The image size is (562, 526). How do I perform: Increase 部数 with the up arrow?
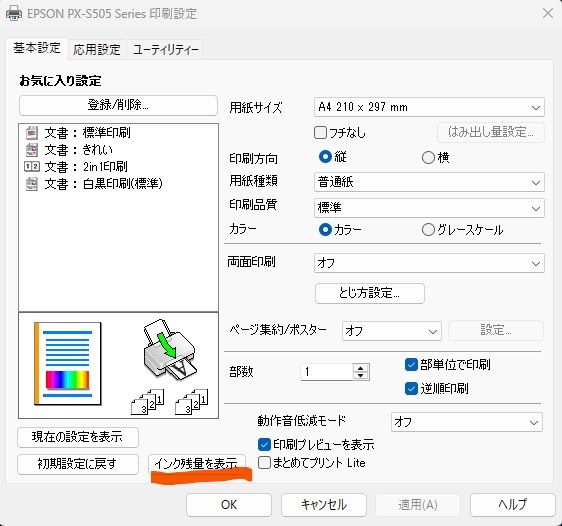(361, 368)
